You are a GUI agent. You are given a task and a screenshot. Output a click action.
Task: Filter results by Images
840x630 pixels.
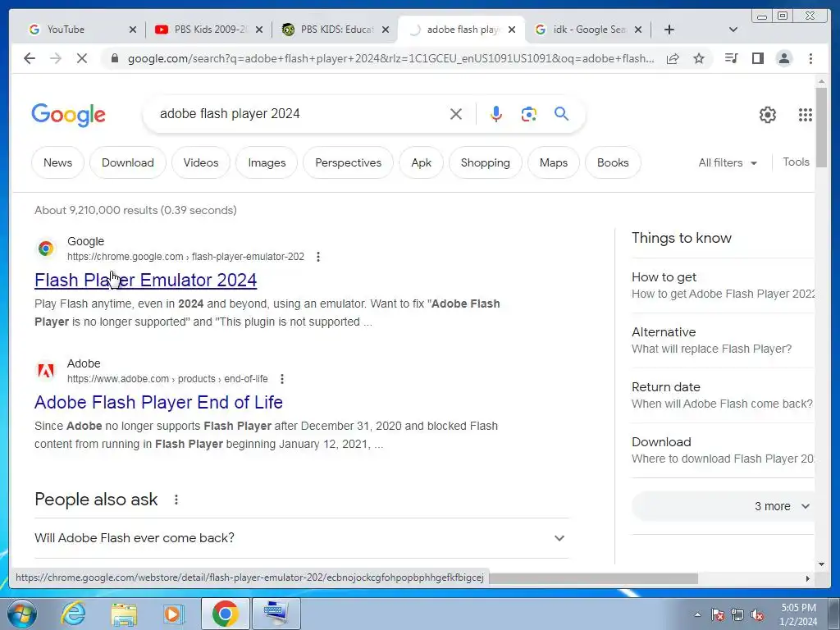tap(267, 163)
